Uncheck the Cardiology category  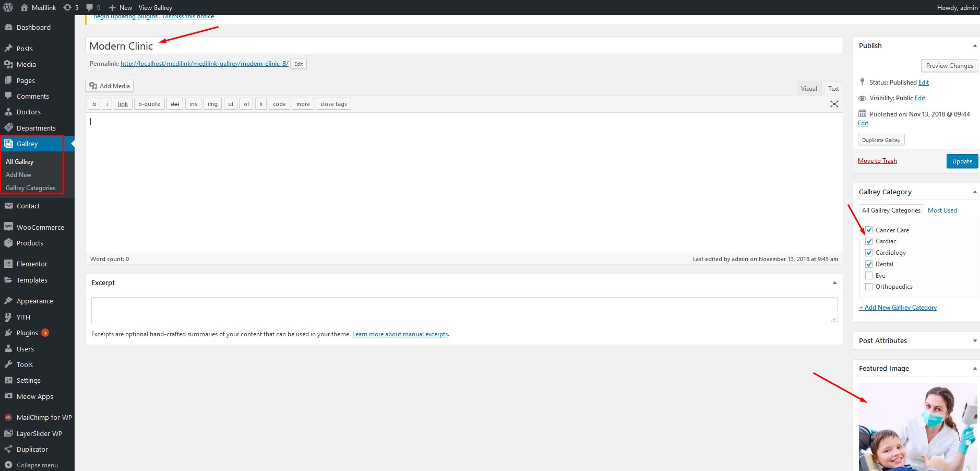click(x=869, y=253)
